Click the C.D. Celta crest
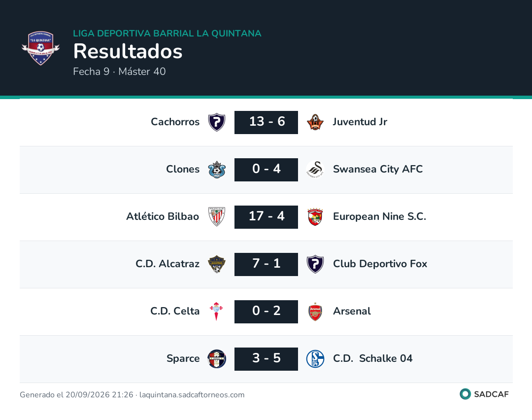 216,312
